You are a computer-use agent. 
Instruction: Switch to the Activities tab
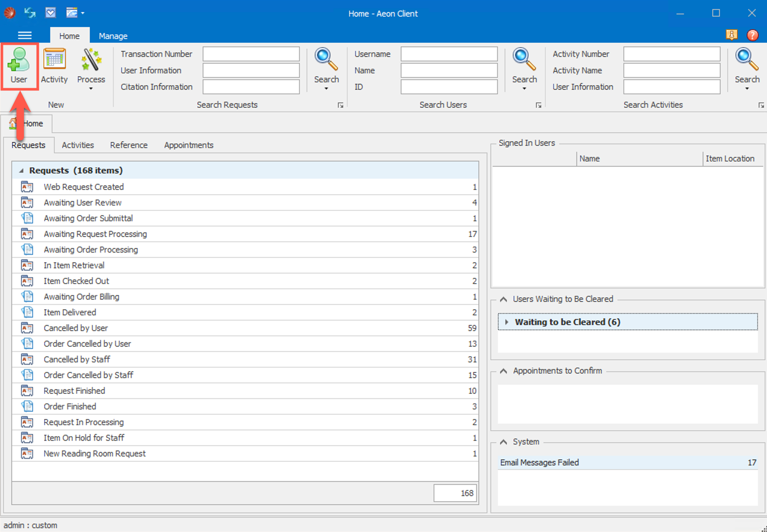78,145
